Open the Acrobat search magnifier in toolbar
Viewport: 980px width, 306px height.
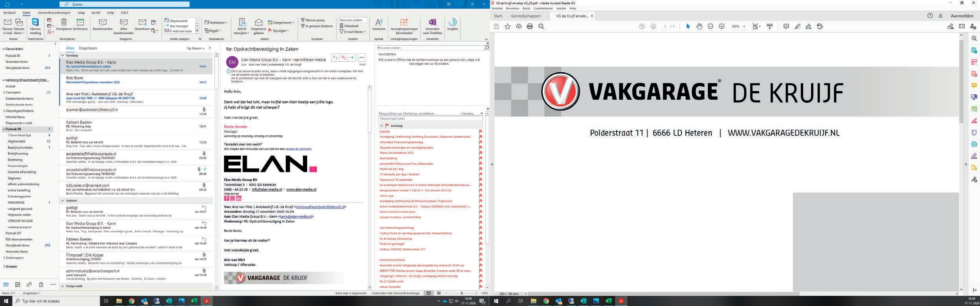pos(541,26)
